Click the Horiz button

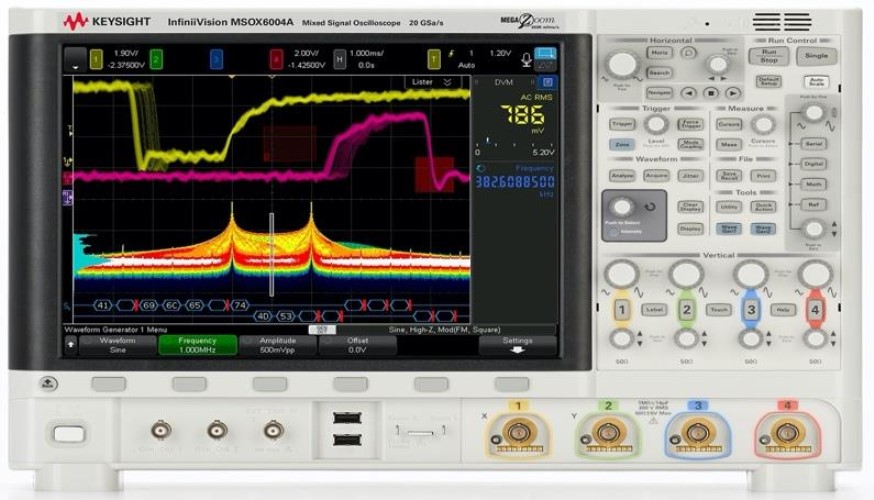click(659, 52)
